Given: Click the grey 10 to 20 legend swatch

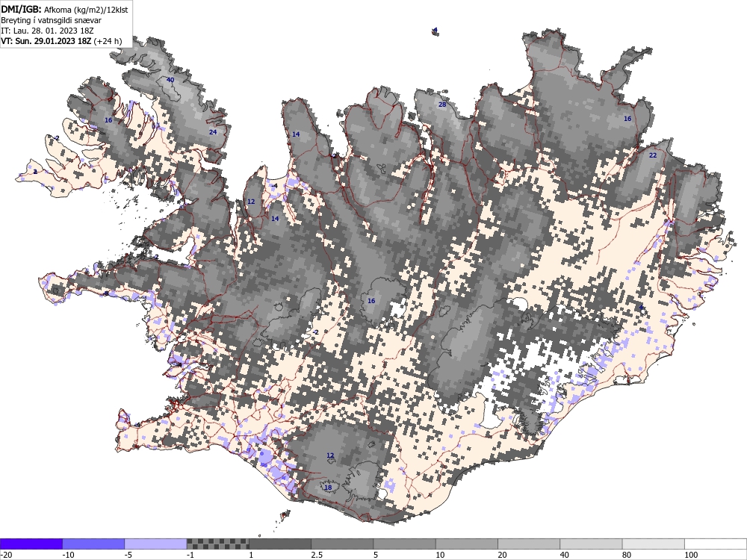Looking at the screenshot, I should (x=467, y=544).
